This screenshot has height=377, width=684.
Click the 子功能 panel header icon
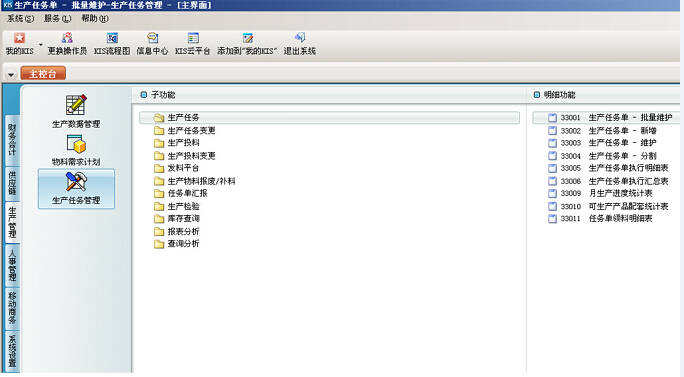click(144, 95)
